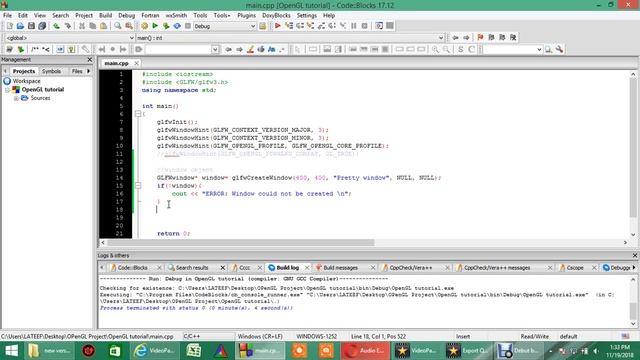Switch to the Search results tab

(x=192, y=268)
